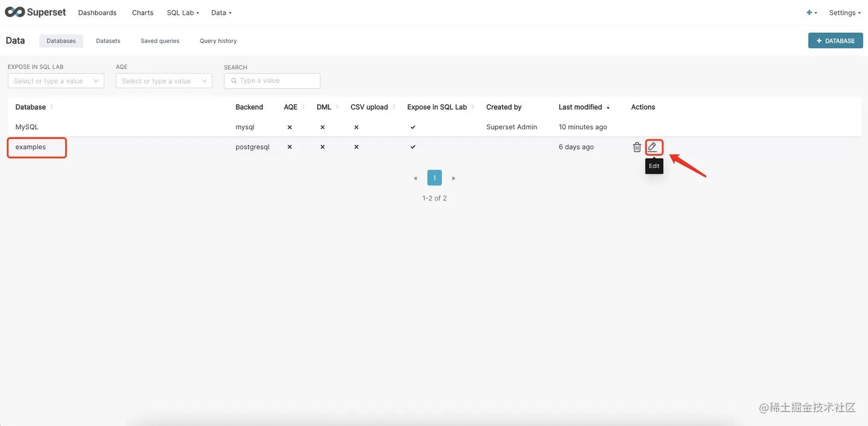Click AQE cross icon in MySQL row
The width and height of the screenshot is (868, 426).
[x=289, y=127]
